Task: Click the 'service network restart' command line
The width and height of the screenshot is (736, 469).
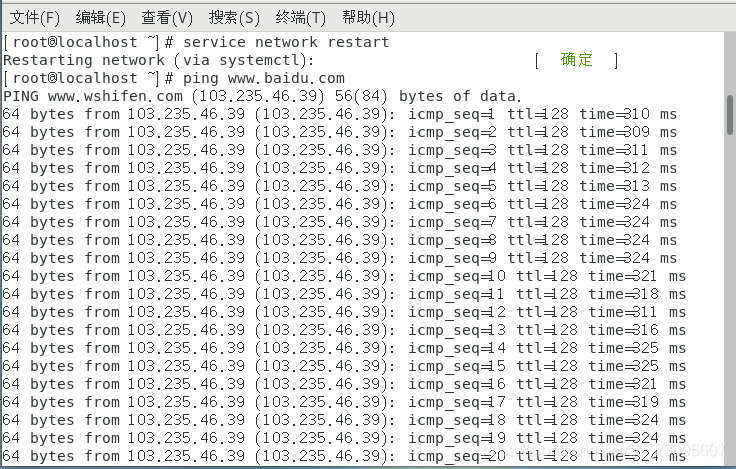Action: [x=196, y=42]
